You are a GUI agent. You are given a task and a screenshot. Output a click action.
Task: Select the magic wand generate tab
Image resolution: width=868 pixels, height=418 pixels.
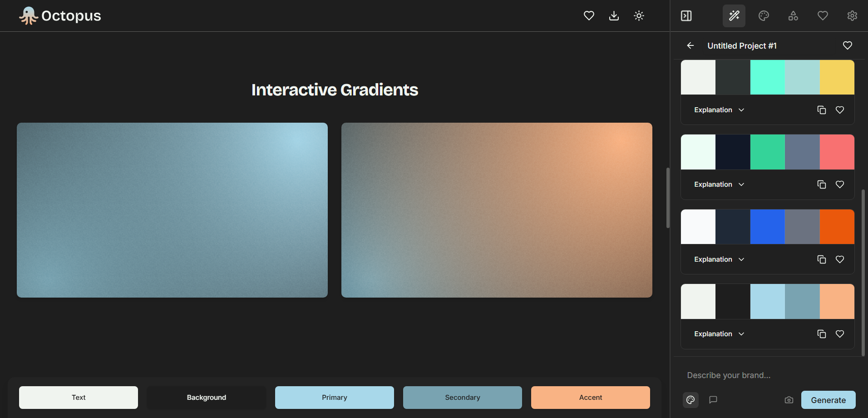[734, 16]
